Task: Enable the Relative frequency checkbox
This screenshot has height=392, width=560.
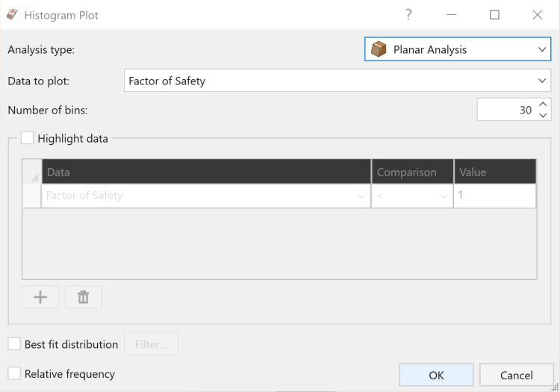Action: click(x=14, y=373)
